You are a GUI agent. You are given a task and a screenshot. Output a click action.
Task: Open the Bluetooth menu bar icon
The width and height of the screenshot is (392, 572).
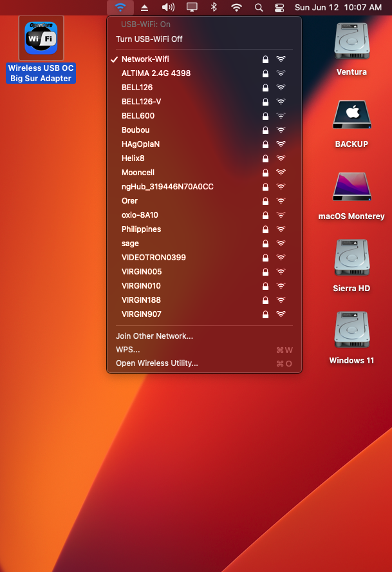[214, 7]
